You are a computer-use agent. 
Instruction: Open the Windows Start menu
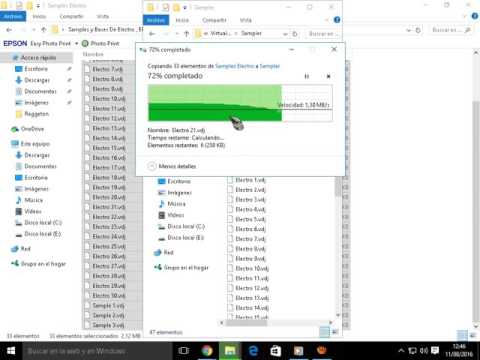[11, 351]
